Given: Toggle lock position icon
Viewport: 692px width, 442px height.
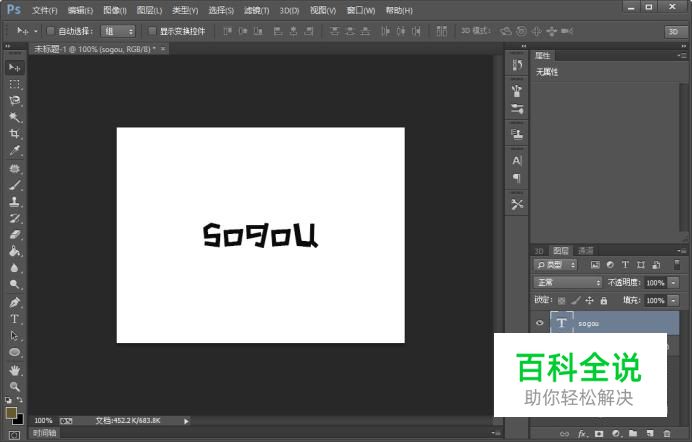Looking at the screenshot, I should pyautogui.click(x=590, y=301).
